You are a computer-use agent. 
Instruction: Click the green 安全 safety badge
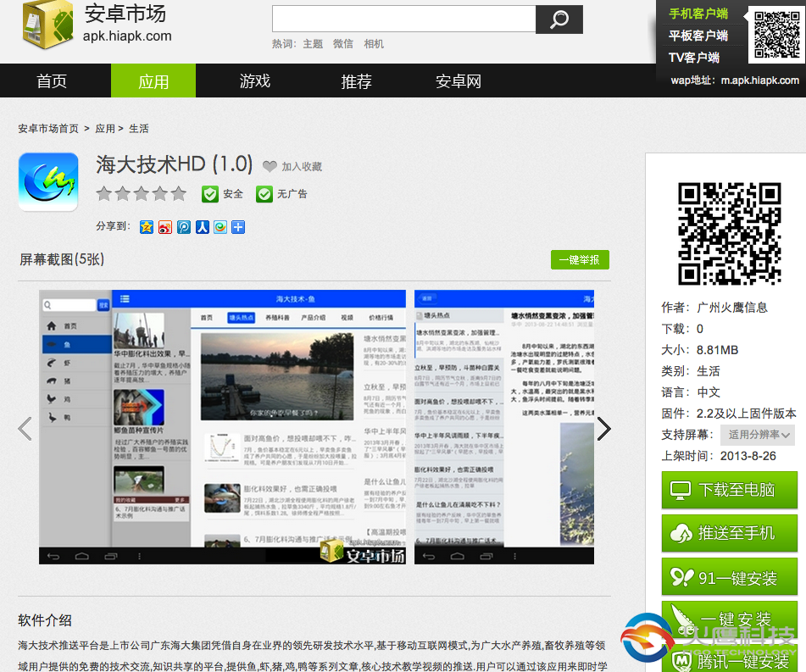tap(221, 194)
